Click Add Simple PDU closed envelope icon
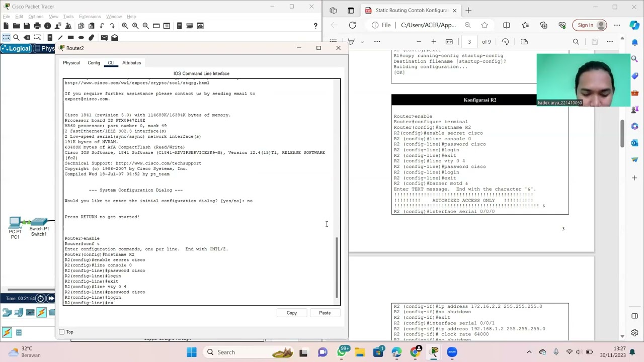 104,37
